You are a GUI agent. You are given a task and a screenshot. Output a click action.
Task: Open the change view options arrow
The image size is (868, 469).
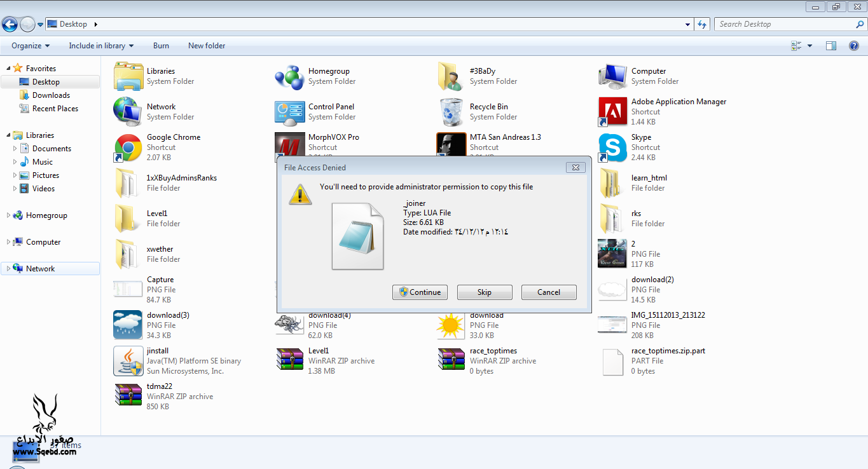tap(809, 46)
